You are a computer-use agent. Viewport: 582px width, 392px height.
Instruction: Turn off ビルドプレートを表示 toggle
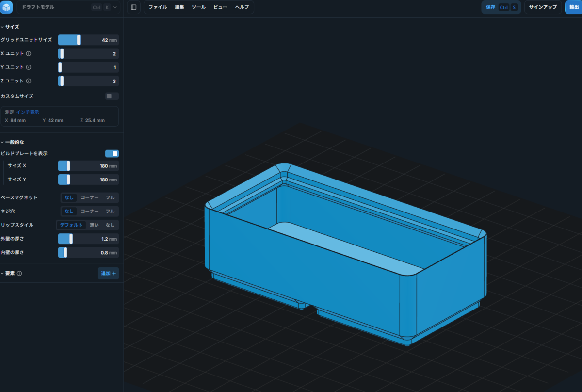(x=112, y=154)
